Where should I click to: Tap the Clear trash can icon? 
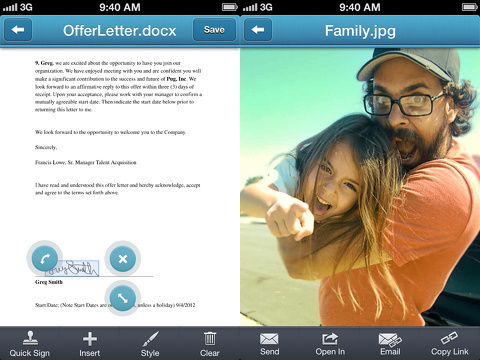point(210,339)
